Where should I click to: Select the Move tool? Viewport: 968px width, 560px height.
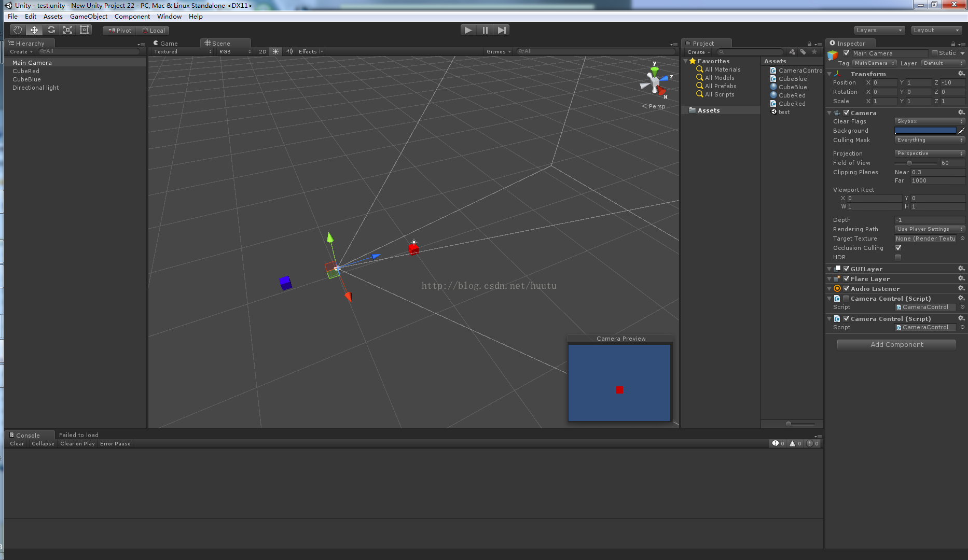coord(34,30)
